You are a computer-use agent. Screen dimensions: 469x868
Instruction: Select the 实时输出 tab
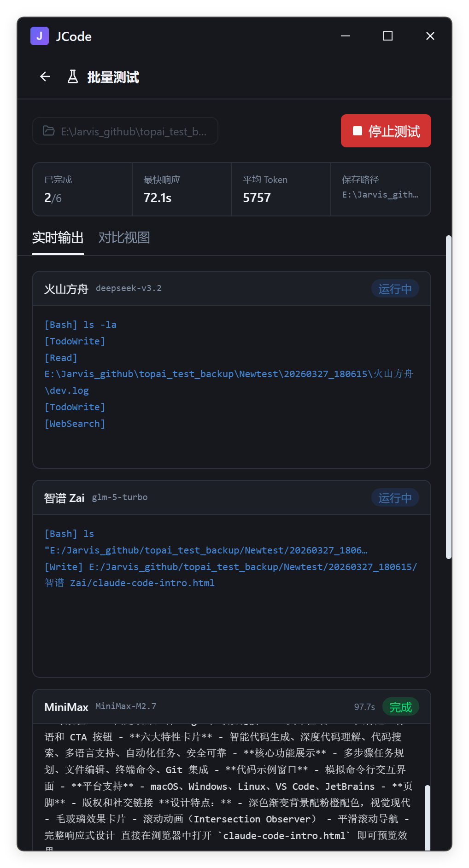tap(58, 238)
